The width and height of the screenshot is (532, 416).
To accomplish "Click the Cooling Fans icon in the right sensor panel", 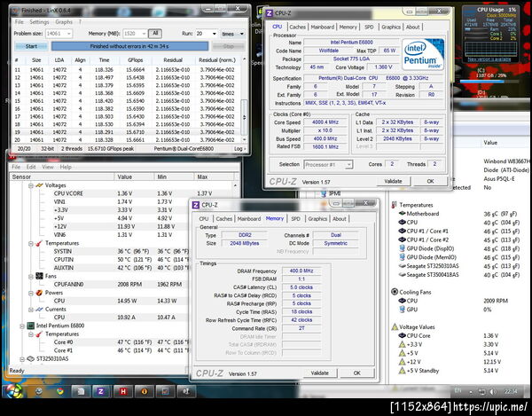I will (395, 292).
